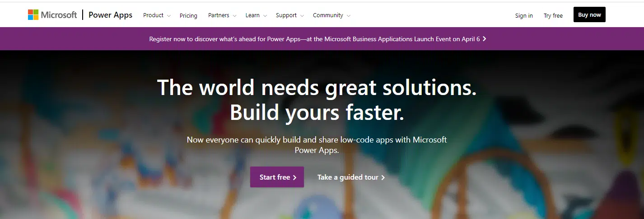Select Take a guided tour
The width and height of the screenshot is (644, 219).
coord(351,177)
